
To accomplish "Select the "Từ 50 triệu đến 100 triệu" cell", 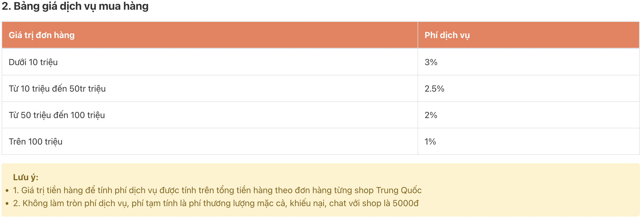I will point(57,115).
